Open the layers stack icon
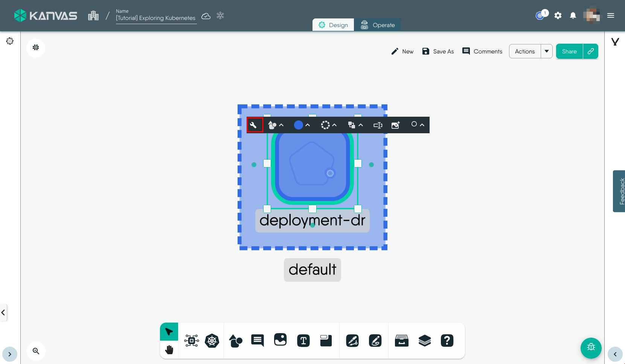This screenshot has width=625, height=364. pos(425,341)
